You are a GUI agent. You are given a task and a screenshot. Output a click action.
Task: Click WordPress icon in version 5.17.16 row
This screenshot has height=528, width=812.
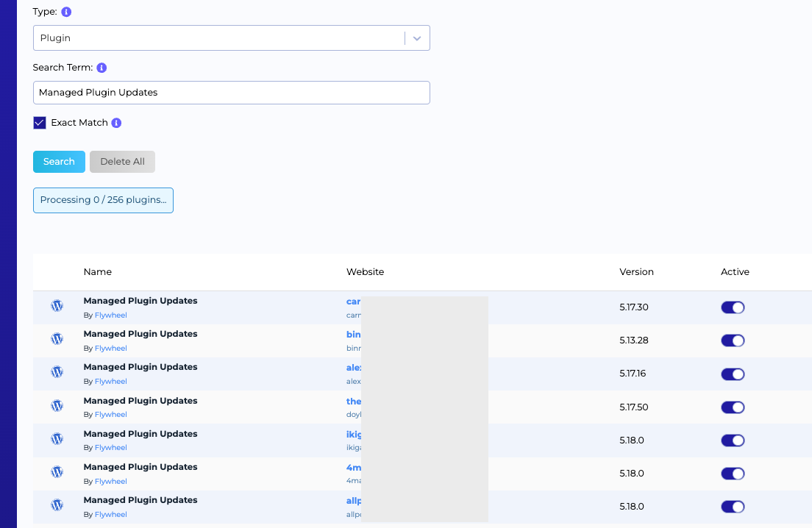[x=57, y=372]
